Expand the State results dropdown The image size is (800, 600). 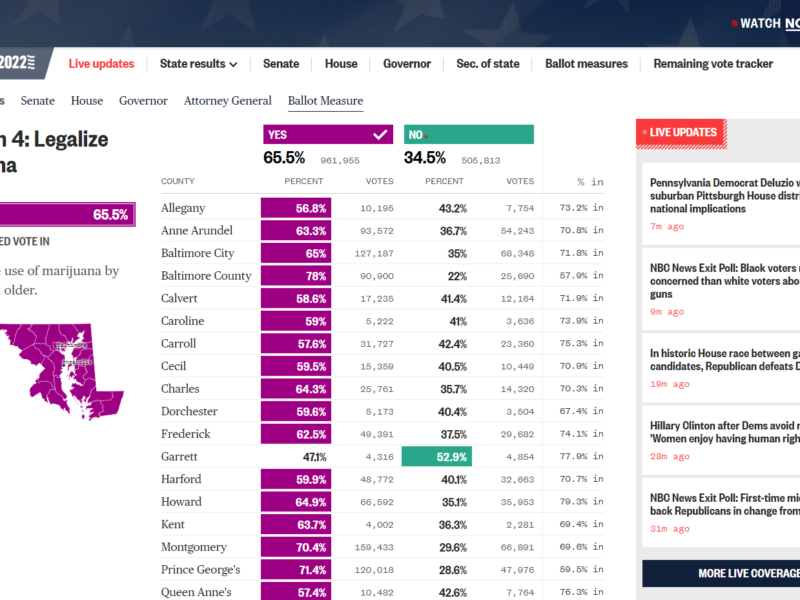(x=198, y=64)
